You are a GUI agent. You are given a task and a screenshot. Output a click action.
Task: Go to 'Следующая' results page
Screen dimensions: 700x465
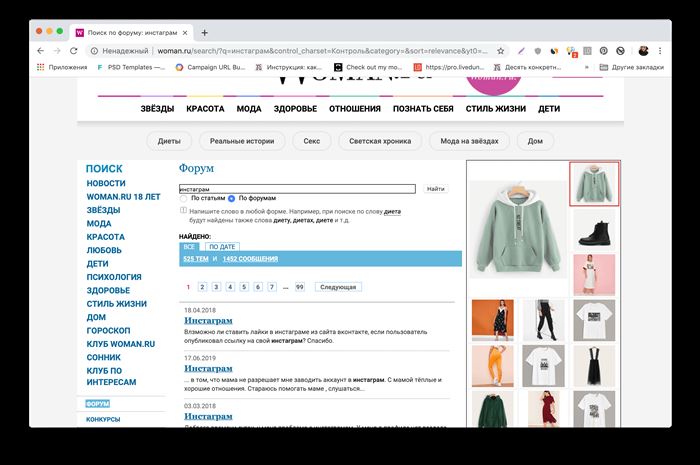(x=338, y=287)
